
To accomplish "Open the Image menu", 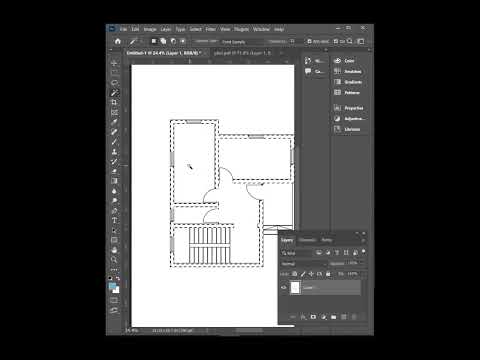I will (x=150, y=29).
